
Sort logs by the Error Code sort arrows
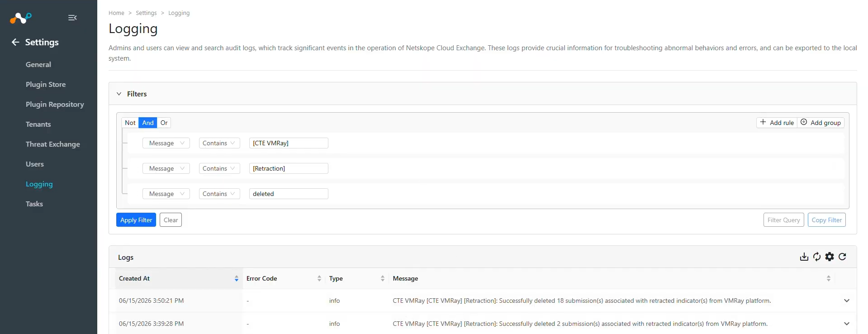coord(319,278)
